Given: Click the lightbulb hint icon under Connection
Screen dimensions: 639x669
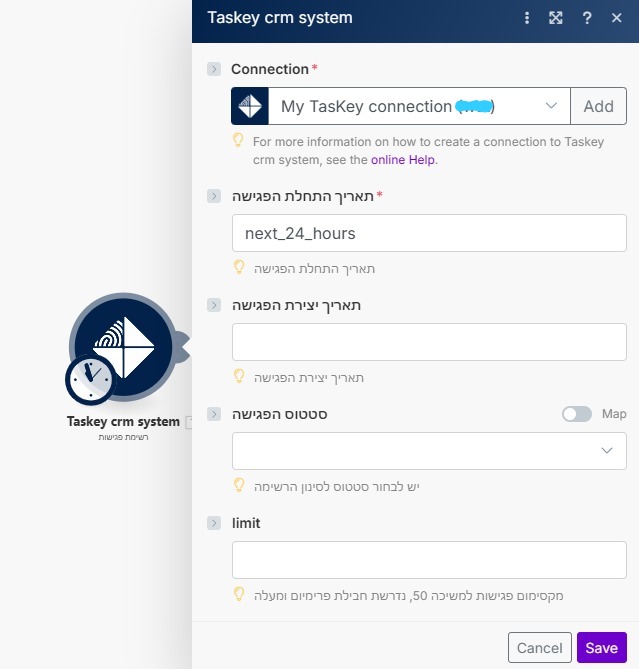Looking at the screenshot, I should (239, 141).
